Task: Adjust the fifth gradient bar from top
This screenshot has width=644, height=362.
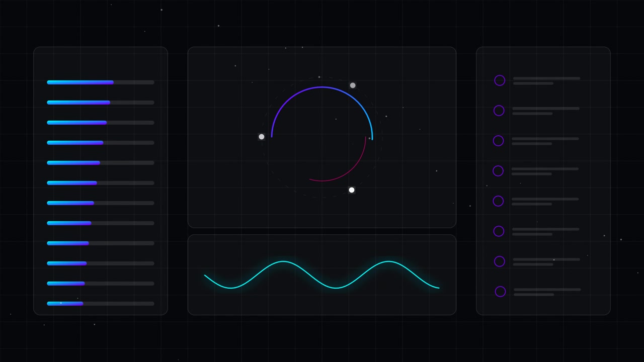Action: [x=101, y=163]
